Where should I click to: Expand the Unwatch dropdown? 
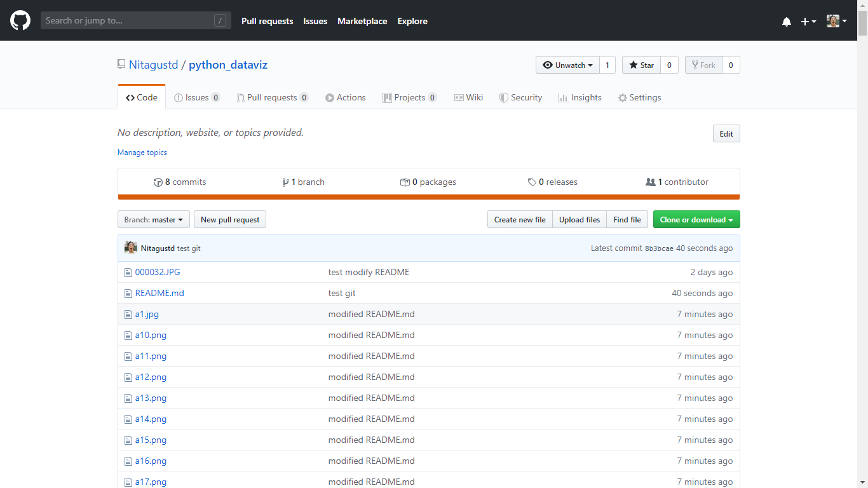pos(567,65)
